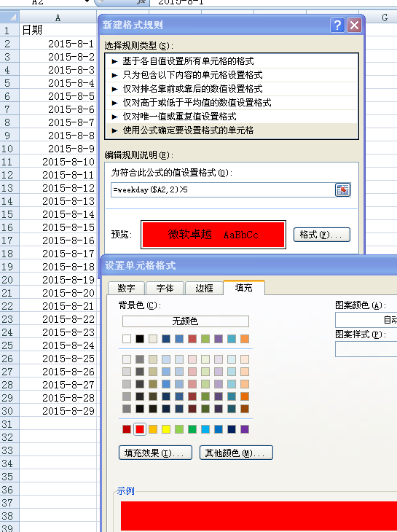The image size is (397, 532).
Task: Select column A header
Action: (58, 17)
